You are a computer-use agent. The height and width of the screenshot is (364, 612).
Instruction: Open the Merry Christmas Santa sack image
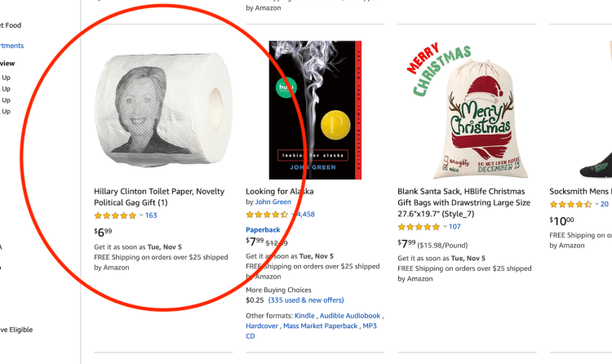pos(463,109)
